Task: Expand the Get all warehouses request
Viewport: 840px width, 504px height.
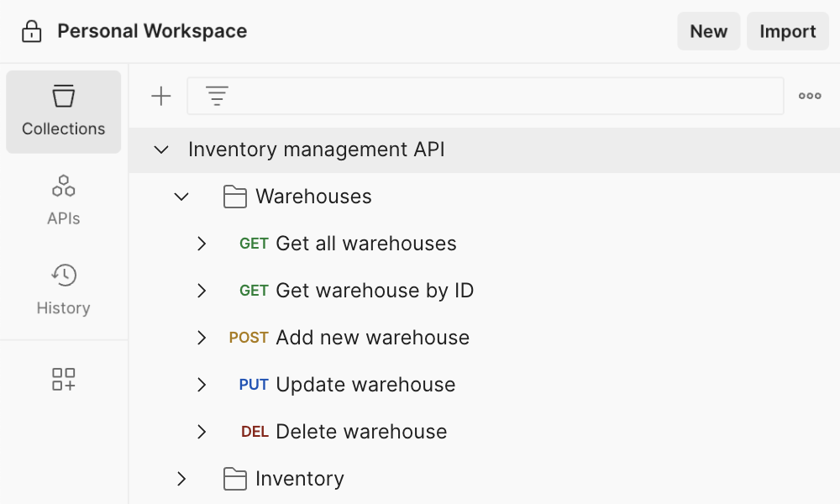Action: pyautogui.click(x=202, y=244)
